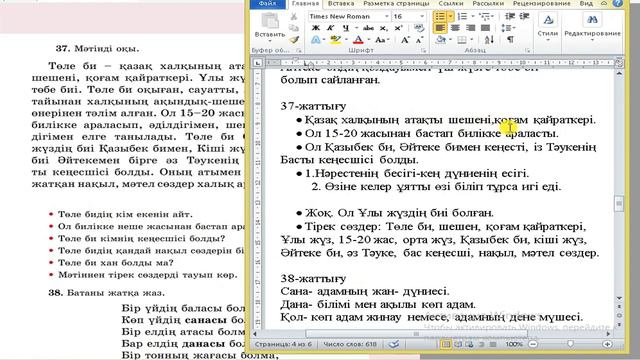Click the Numbered list icon
640x360 pixels.
pos(462,16)
